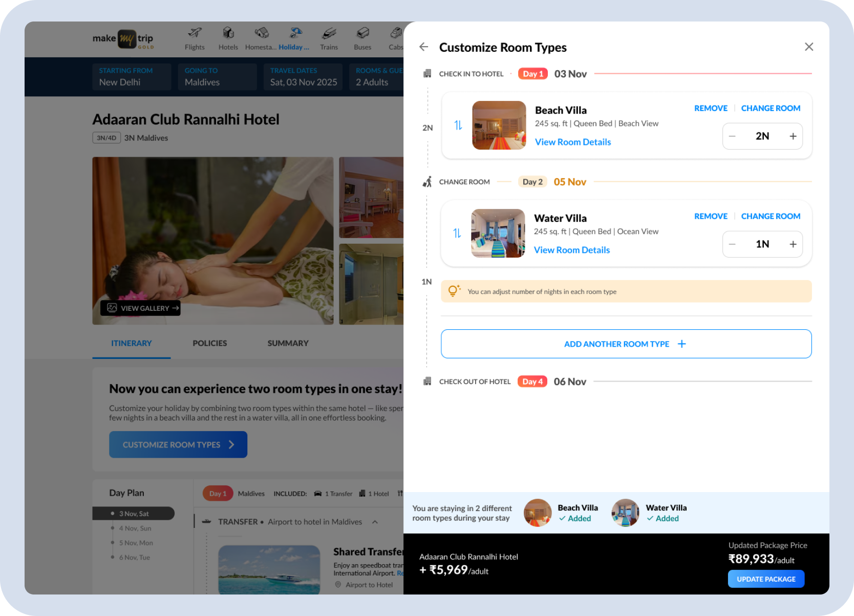
Task: Open the Hotels section
Action: point(228,39)
